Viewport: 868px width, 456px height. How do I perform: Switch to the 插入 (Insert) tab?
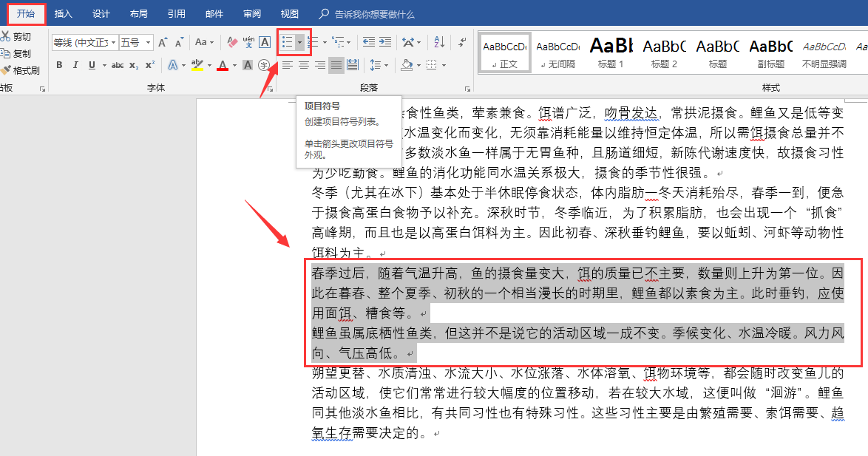tap(63, 13)
